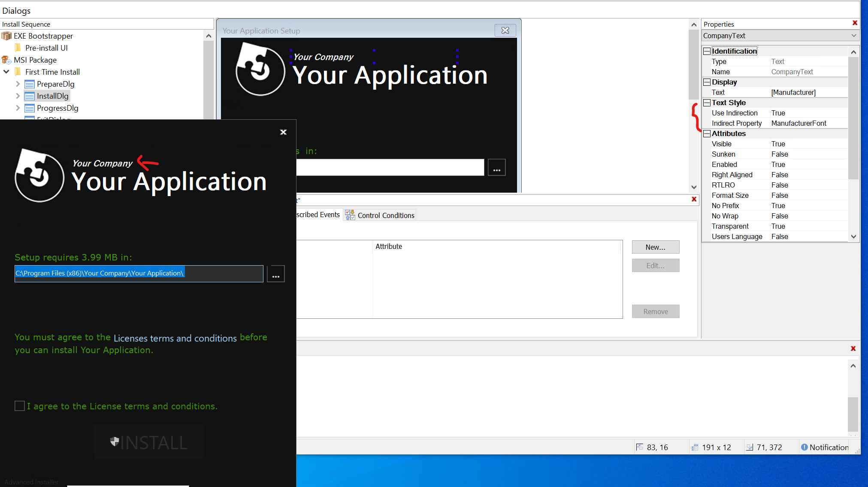Screen dimensions: 868x487
Task: Open Licenses terms and conditions link
Action: pos(175,339)
